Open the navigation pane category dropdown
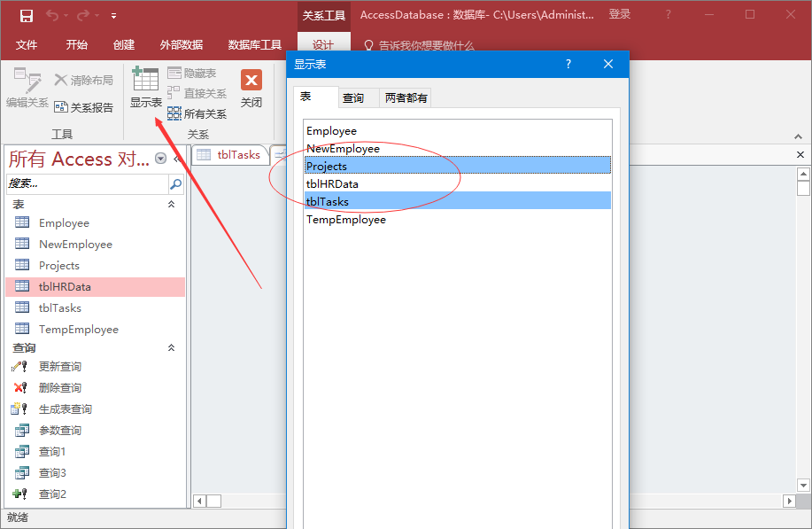 point(160,159)
